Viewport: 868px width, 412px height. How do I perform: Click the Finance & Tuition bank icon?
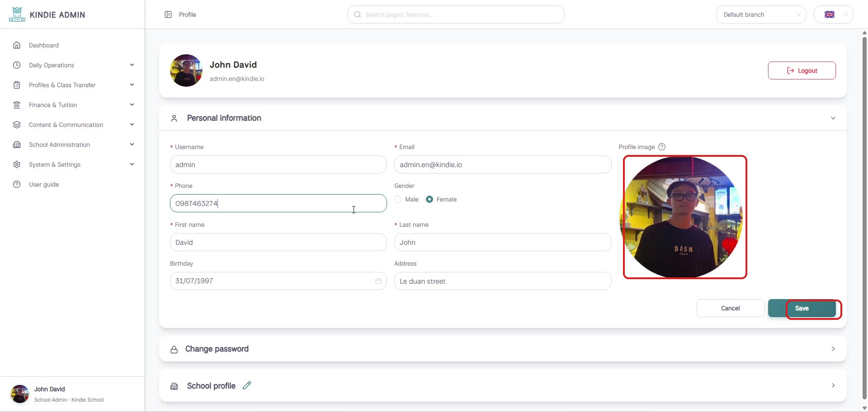(x=17, y=105)
